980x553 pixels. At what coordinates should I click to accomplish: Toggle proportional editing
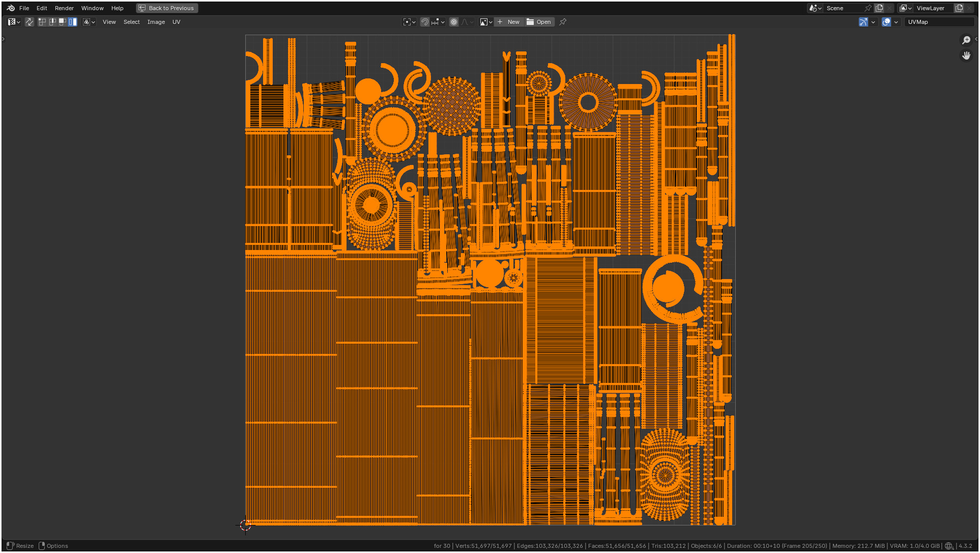point(454,22)
